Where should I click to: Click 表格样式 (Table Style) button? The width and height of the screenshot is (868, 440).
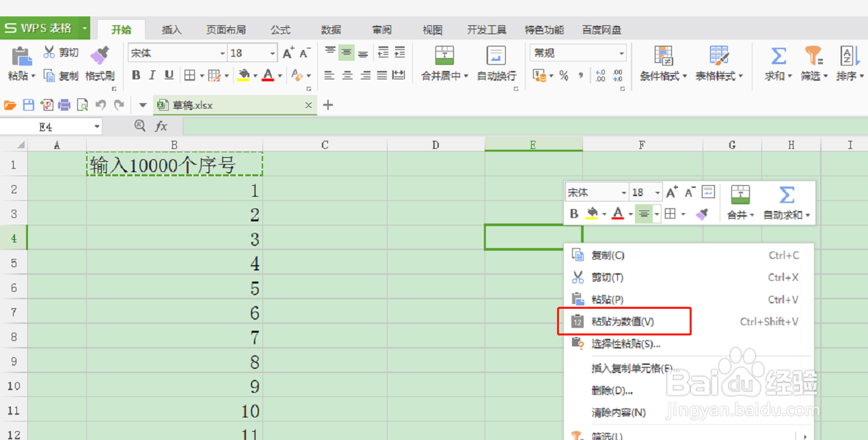[x=719, y=63]
